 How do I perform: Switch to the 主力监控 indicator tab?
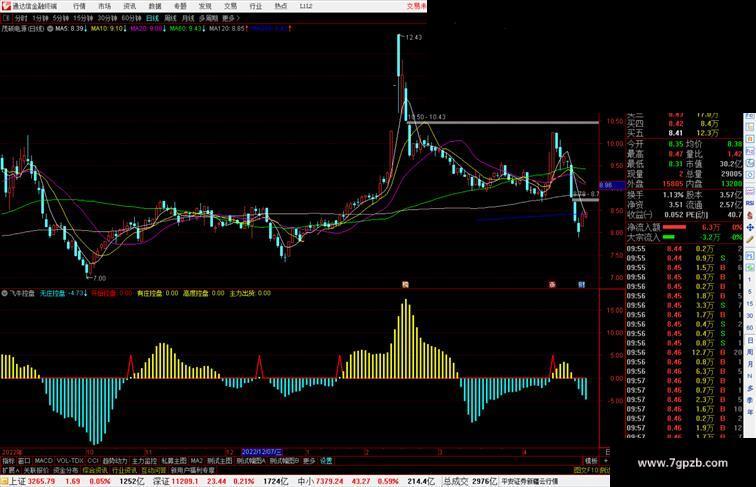pos(145,461)
